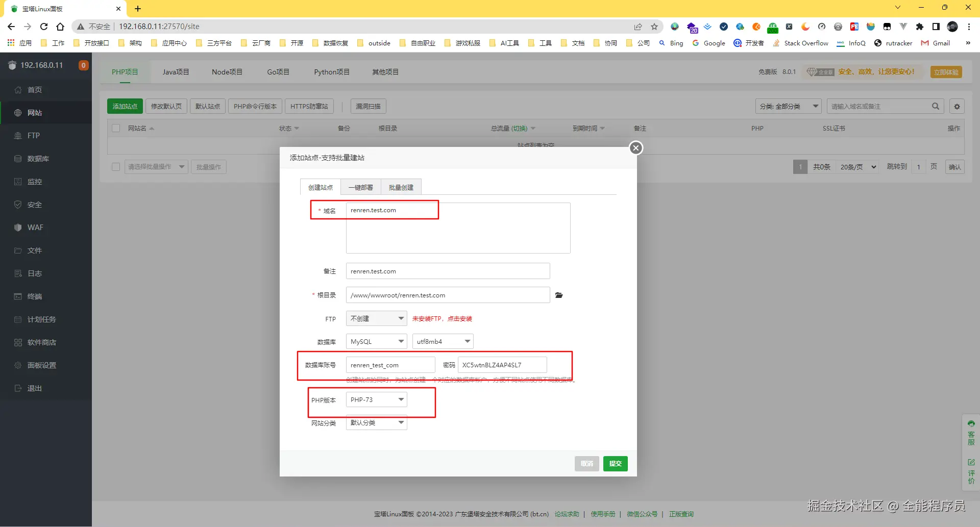Close the add-site dialog

(x=635, y=148)
